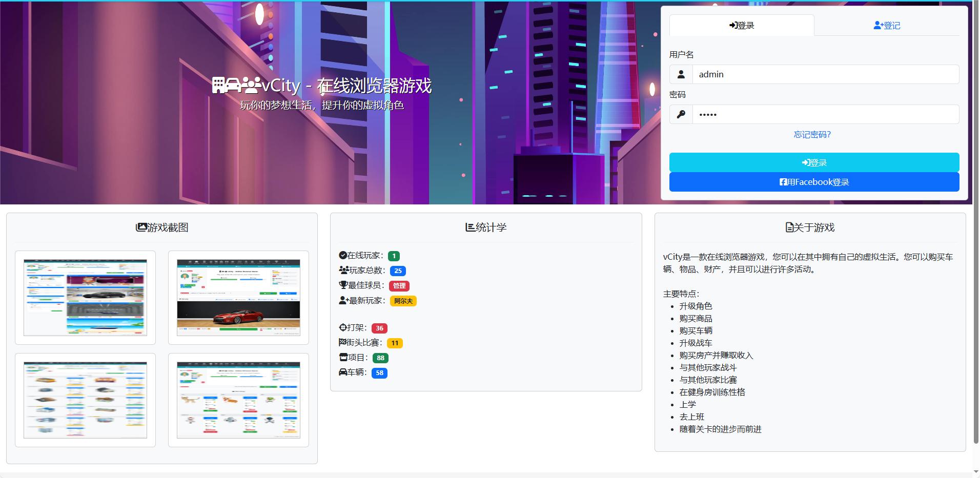Click the user icon beside username field
Image resolution: width=980 pixels, height=478 pixels.
(x=681, y=74)
